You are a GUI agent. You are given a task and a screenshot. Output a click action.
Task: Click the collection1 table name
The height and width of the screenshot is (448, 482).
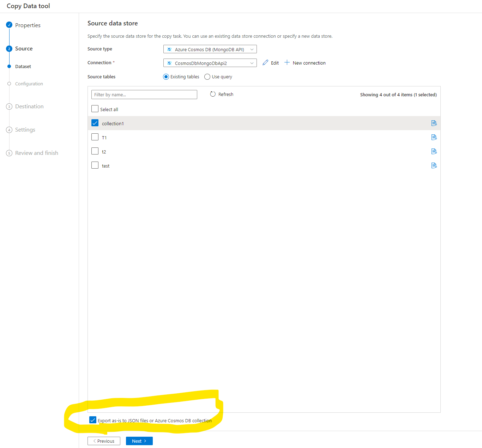coord(113,123)
